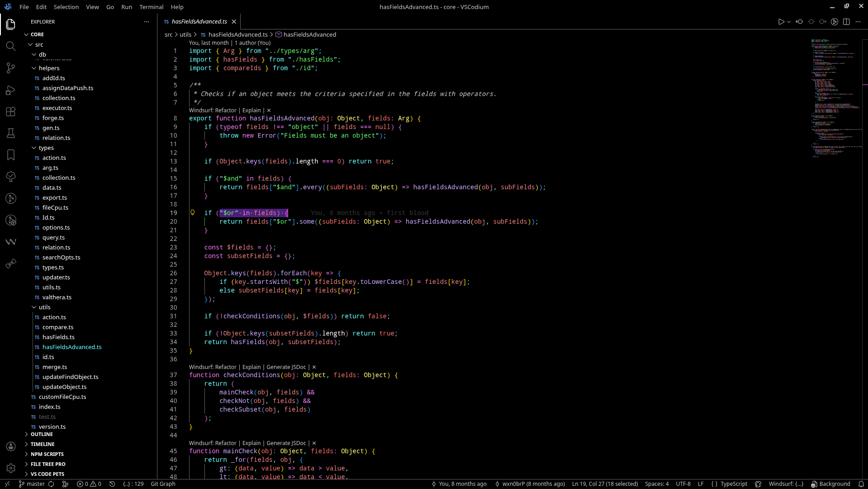Click the minimap code overview
The width and height of the screenshot is (868, 489).
point(835,98)
